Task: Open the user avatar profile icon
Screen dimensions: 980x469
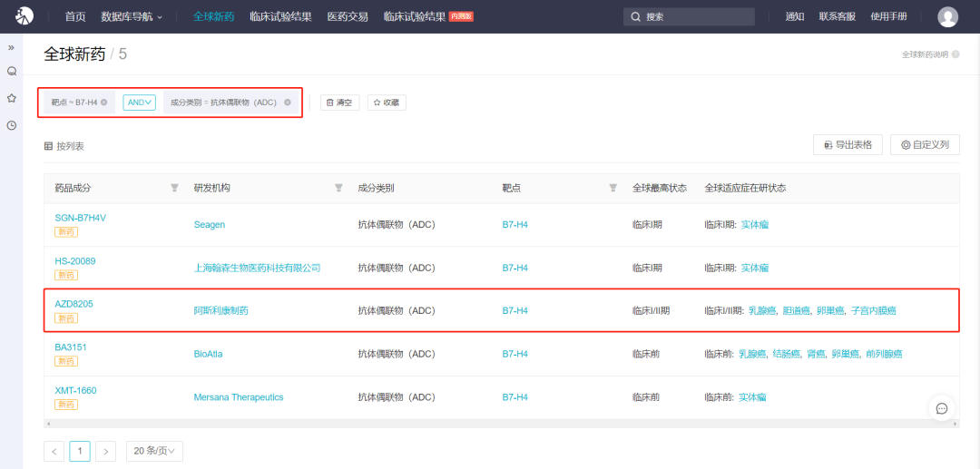Action: (948, 16)
